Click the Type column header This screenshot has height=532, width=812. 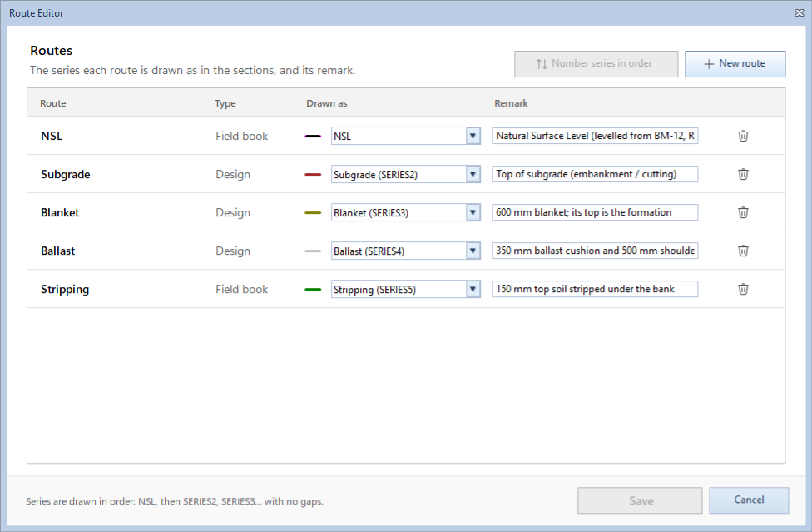pyautogui.click(x=225, y=103)
